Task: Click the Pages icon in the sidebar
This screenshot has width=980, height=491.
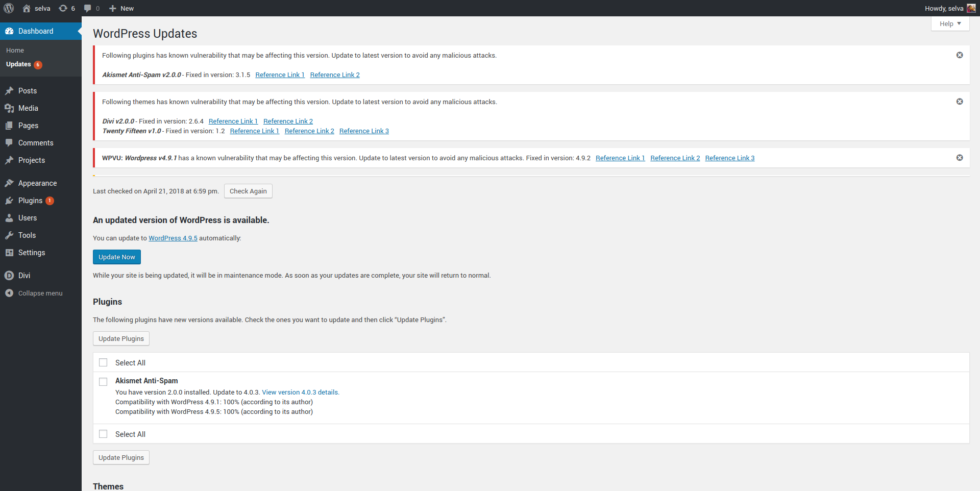Action: 9,126
